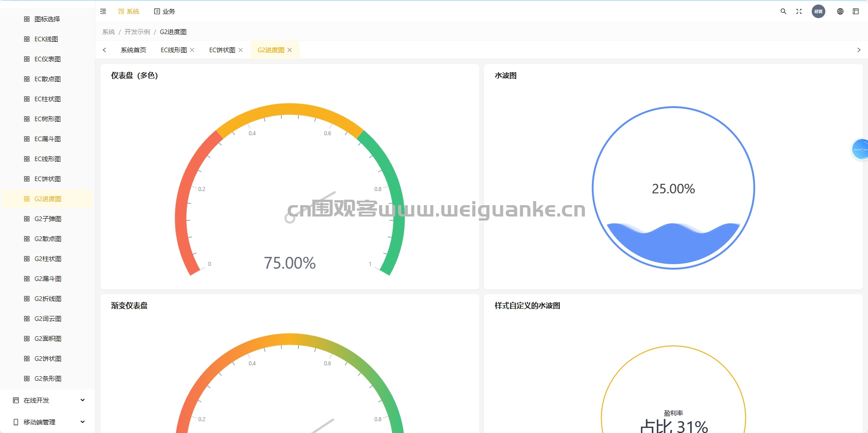Open the user avatar menu

pyautogui.click(x=819, y=11)
